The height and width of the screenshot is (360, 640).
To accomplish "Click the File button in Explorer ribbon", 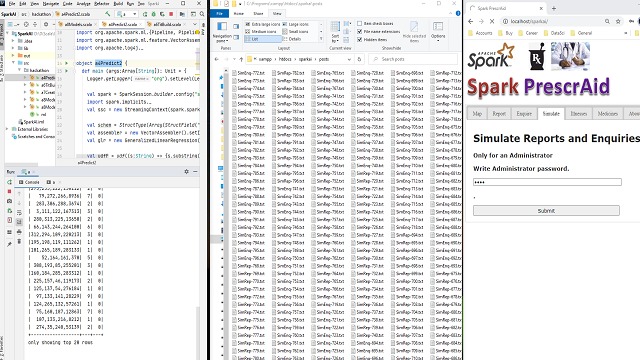I will (x=220, y=13).
